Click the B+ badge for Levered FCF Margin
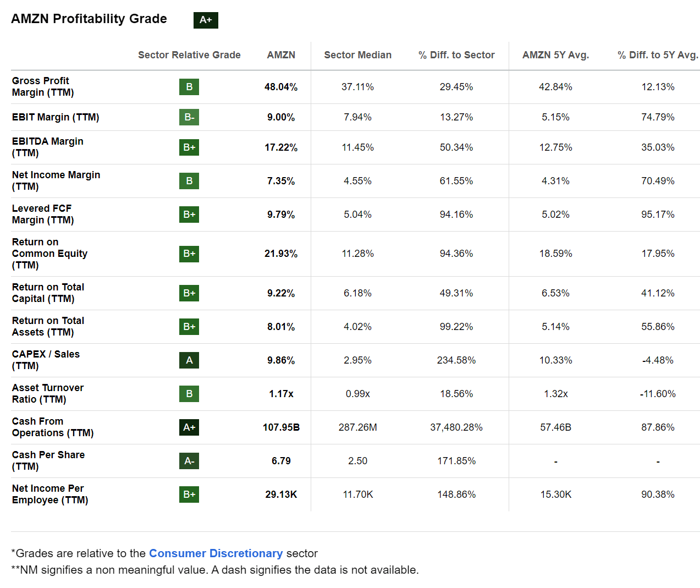The height and width of the screenshot is (588, 700). pos(189,215)
